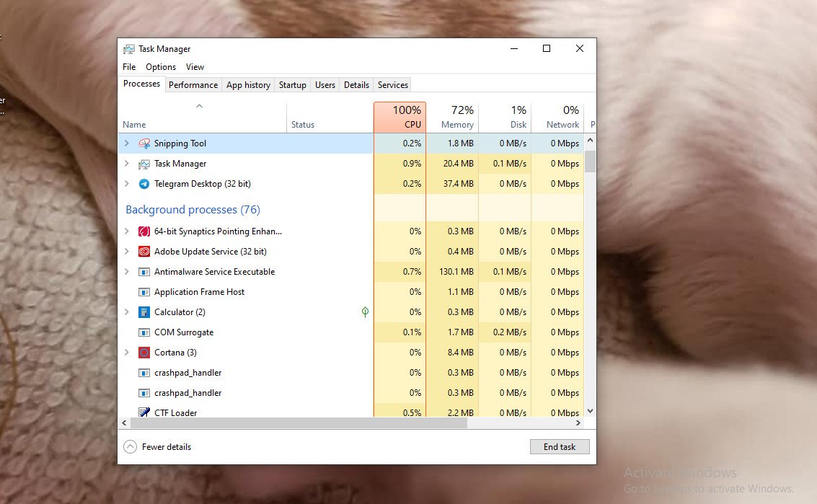Expand the Cortana (3) process group
This screenshot has width=817, height=504.
[x=127, y=353]
